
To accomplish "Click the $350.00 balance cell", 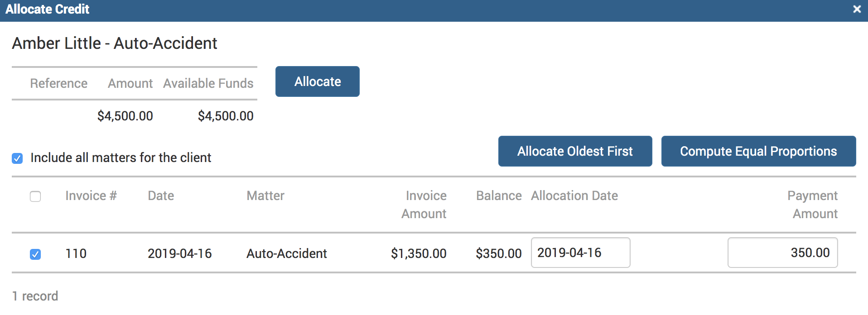I will coord(499,253).
